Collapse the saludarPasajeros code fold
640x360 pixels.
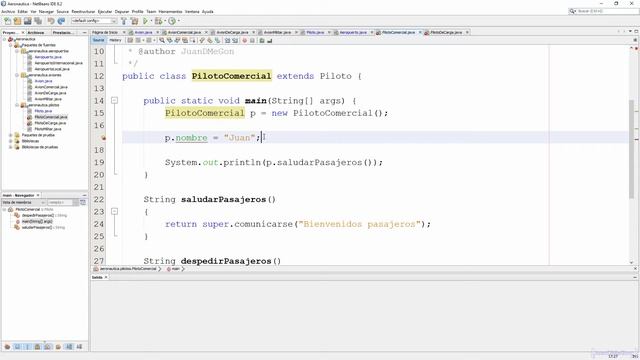[114, 211]
